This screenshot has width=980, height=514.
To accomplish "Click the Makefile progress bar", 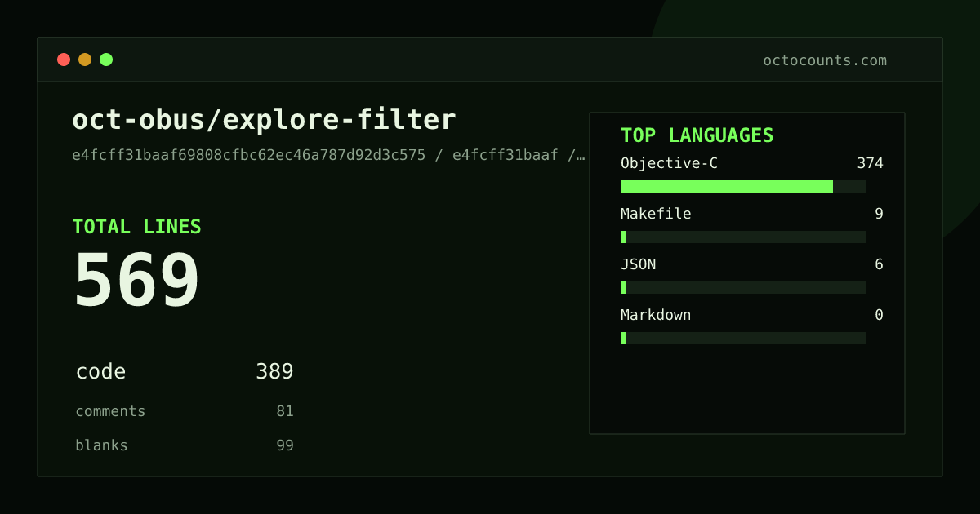I will pyautogui.click(x=743, y=237).
